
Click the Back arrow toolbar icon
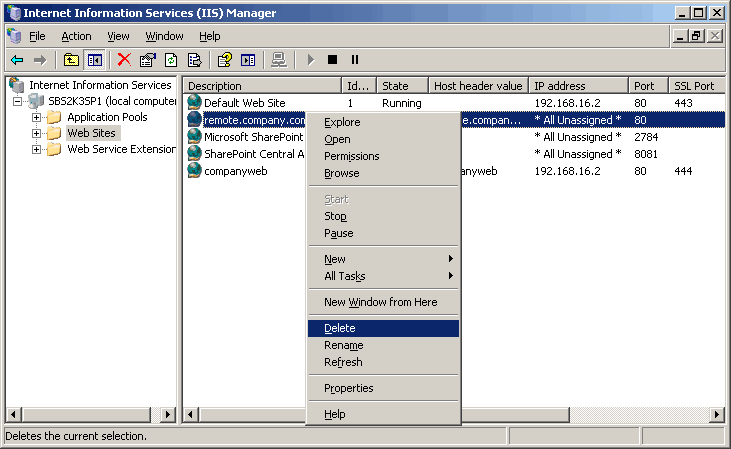click(x=17, y=60)
